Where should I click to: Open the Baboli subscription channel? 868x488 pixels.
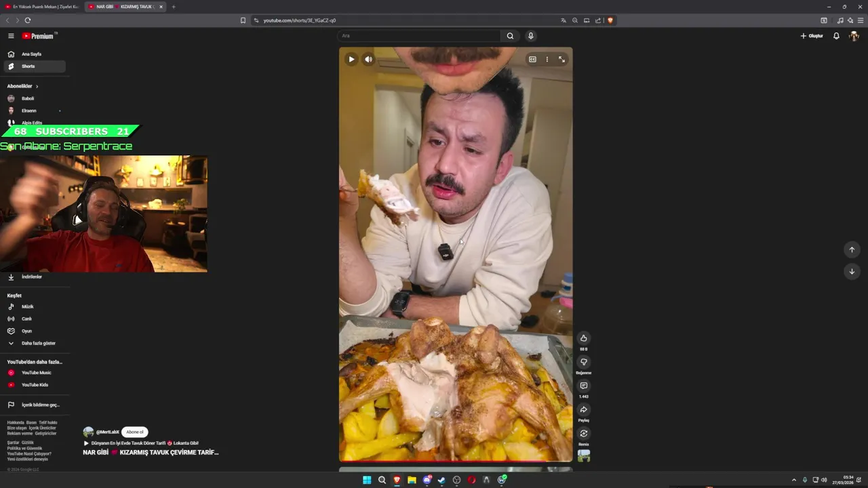click(x=34, y=98)
